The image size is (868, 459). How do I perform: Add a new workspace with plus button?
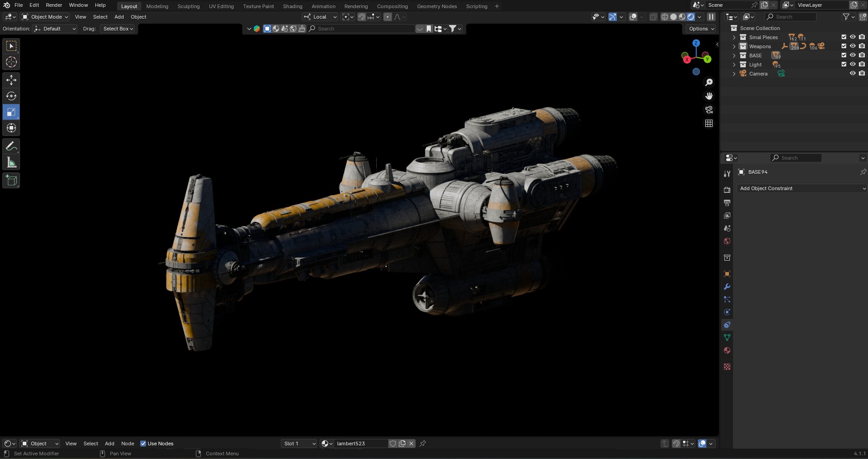(497, 6)
